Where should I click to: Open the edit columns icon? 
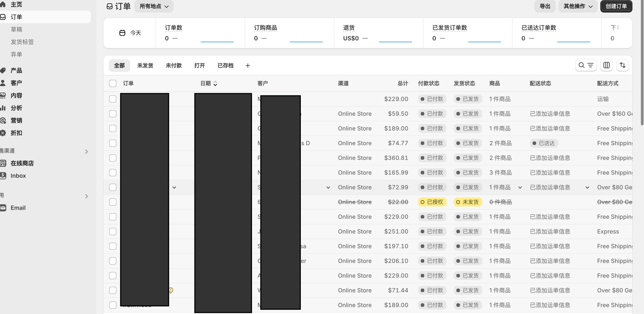pos(606,65)
